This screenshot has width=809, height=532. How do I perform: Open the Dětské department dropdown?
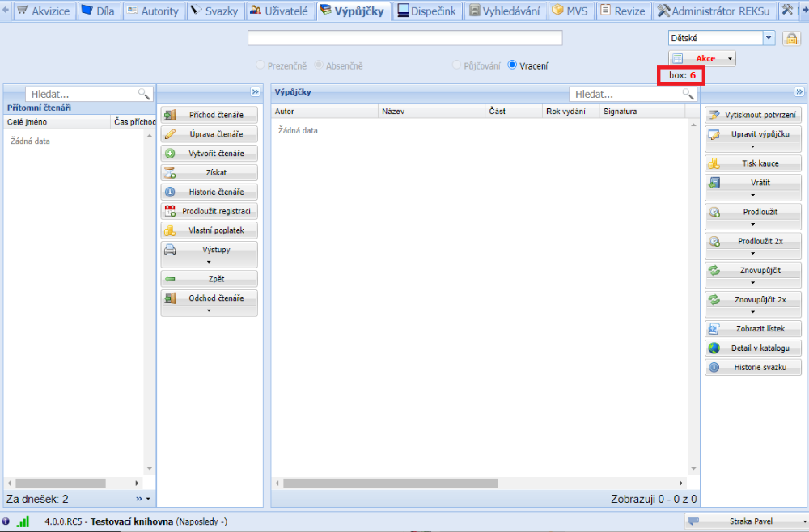click(768, 38)
